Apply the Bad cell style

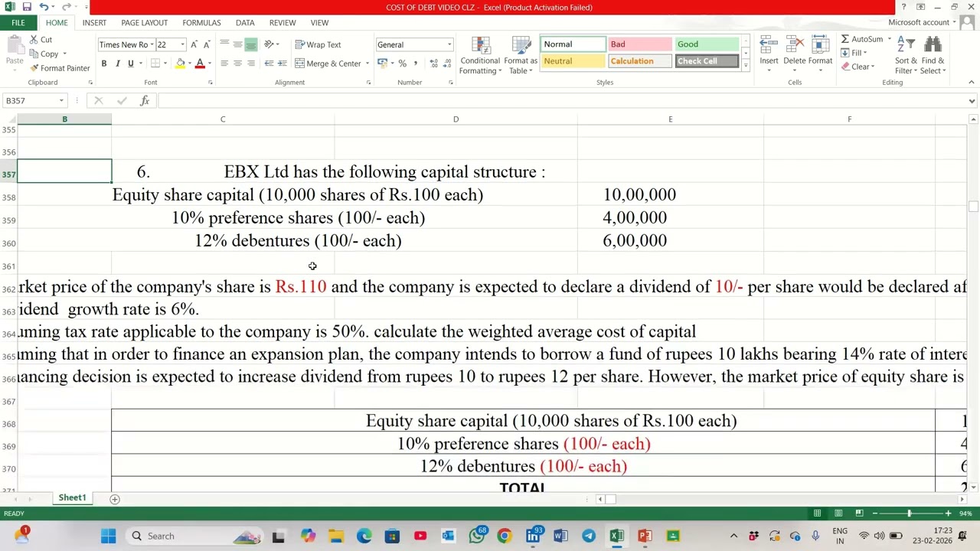pos(639,44)
